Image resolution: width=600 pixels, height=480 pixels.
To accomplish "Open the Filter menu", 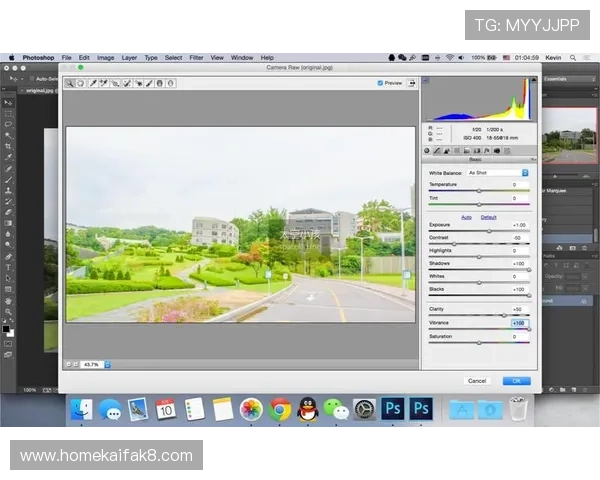I will 196,58.
